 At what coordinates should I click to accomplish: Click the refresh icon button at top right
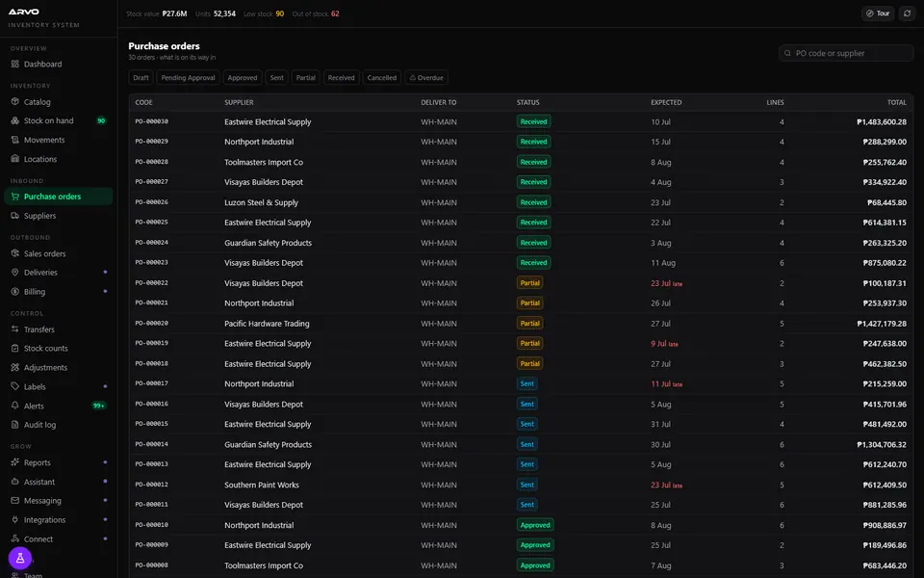[x=907, y=13]
